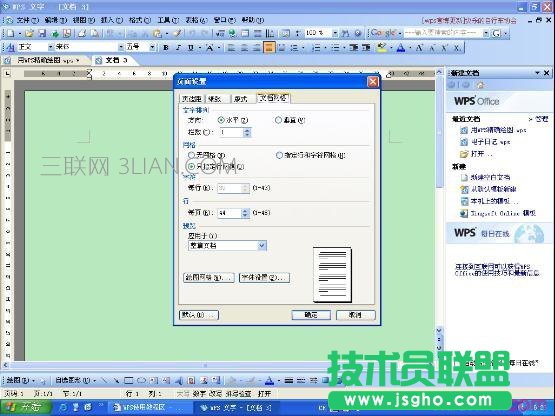Click the decrease indent icon

click(354, 47)
